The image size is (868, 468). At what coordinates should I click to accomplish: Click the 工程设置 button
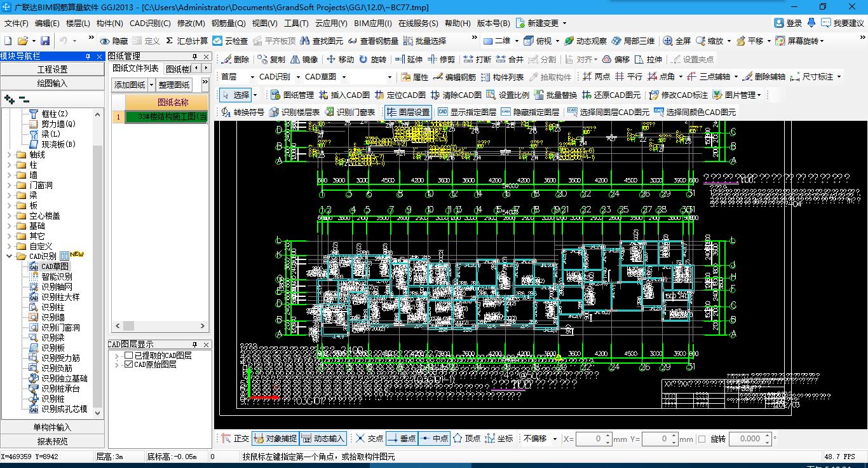point(52,69)
